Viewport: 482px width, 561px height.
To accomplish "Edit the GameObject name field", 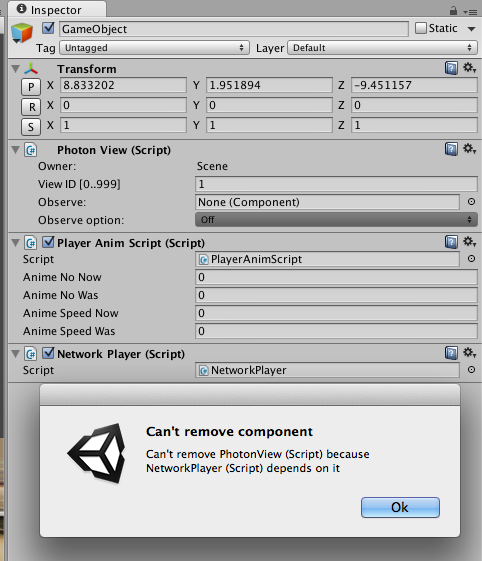I will (x=234, y=29).
